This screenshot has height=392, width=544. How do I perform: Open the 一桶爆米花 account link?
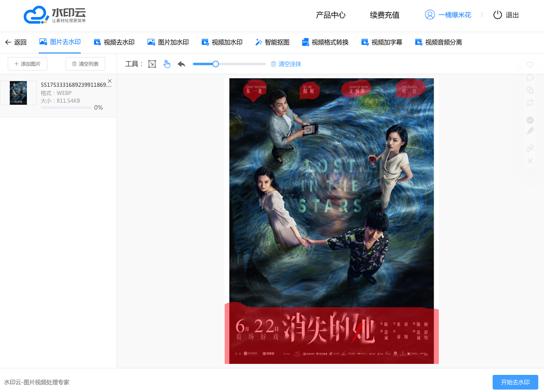(x=455, y=15)
